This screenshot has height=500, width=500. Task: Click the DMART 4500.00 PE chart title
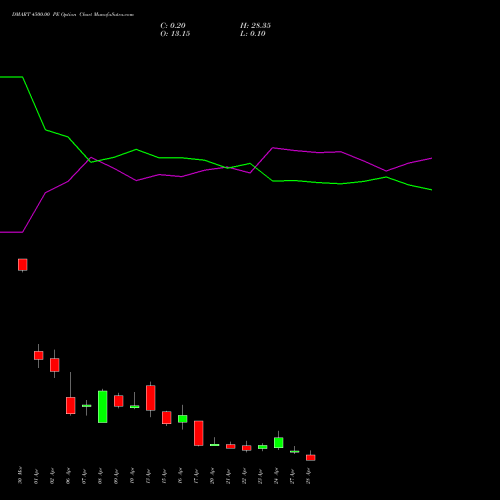click(x=73, y=15)
